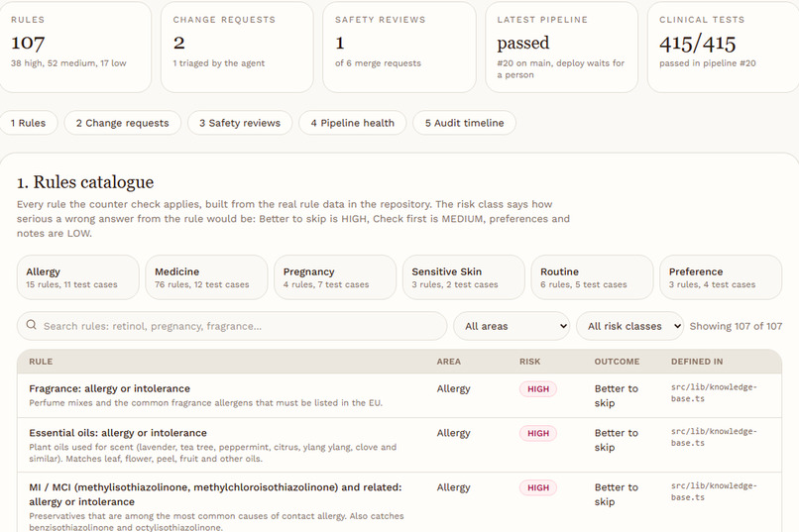Click 'Showing 107 of 107' count text
Image resolution: width=799 pixels, height=532 pixels.
point(736,326)
